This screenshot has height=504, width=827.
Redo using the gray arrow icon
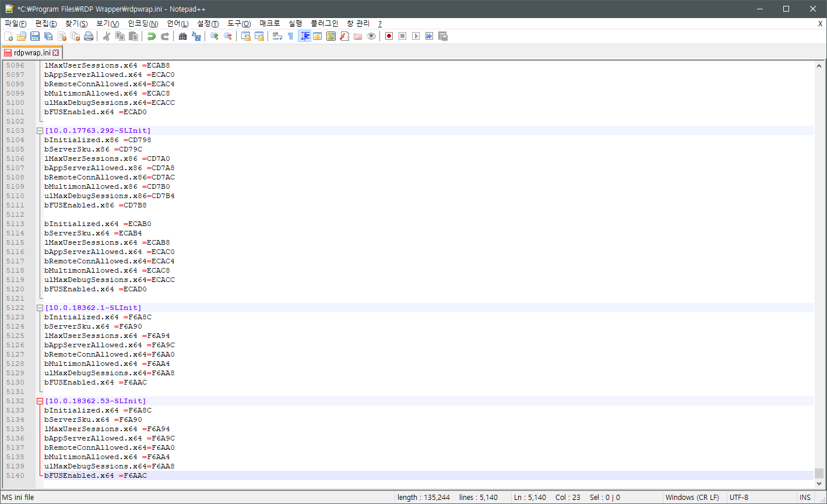click(x=165, y=36)
